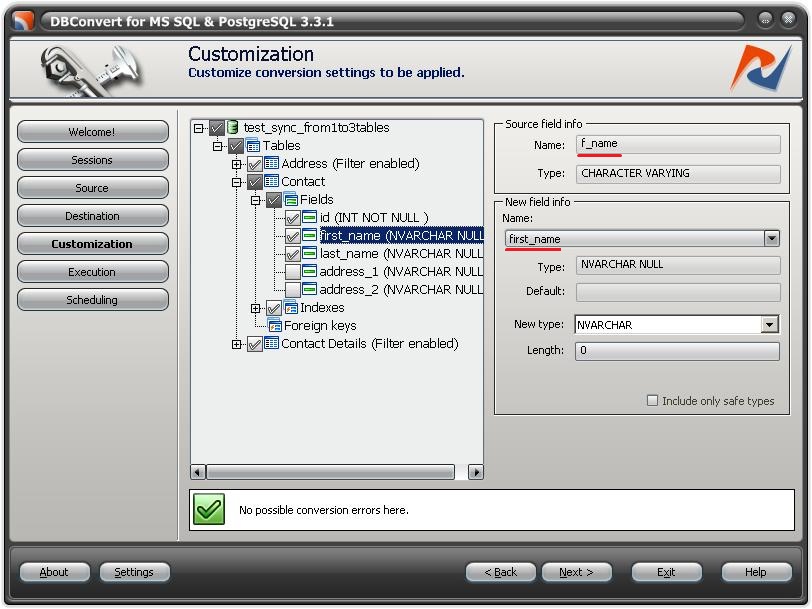The image size is (812, 609).
Task: Collapse the Fields node
Action: pos(255,200)
